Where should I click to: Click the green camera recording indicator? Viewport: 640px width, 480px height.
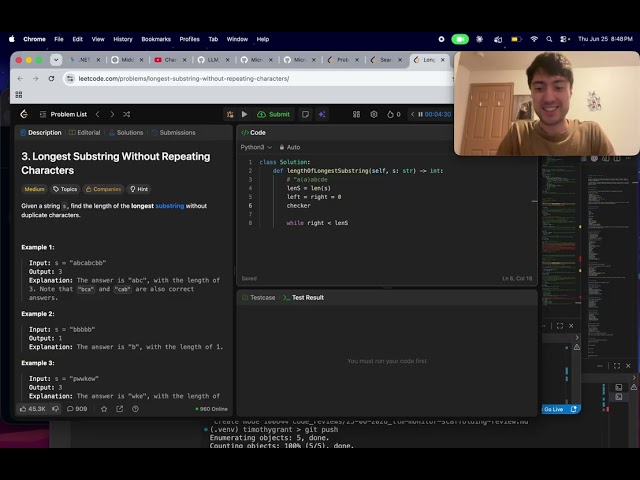point(460,39)
